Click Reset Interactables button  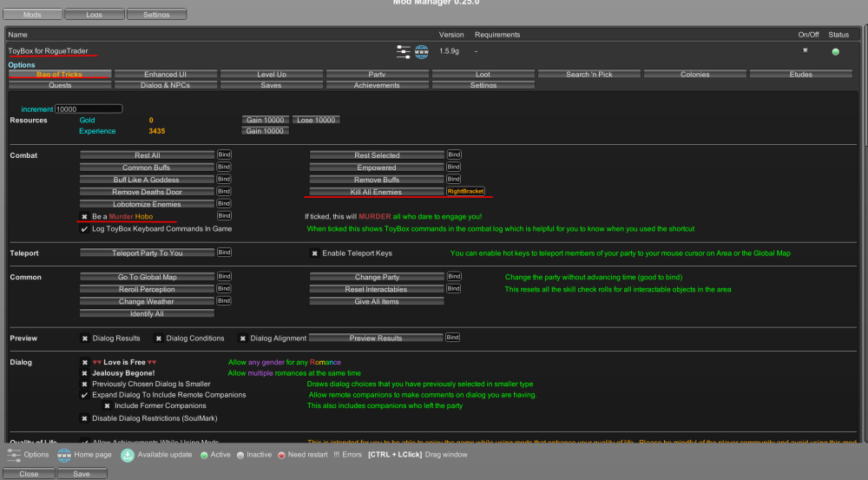(377, 289)
